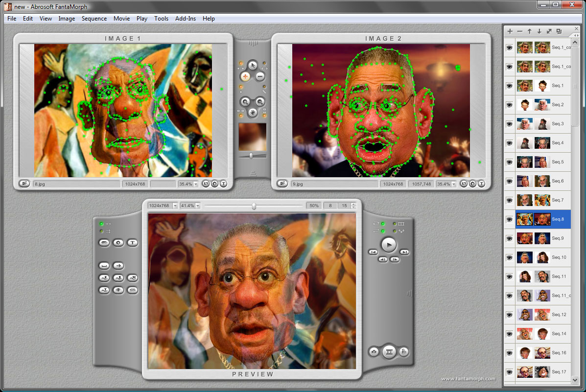Toggle orange light beside key dot tools top-left
The height and width of the screenshot is (392, 586).
[x=241, y=63]
